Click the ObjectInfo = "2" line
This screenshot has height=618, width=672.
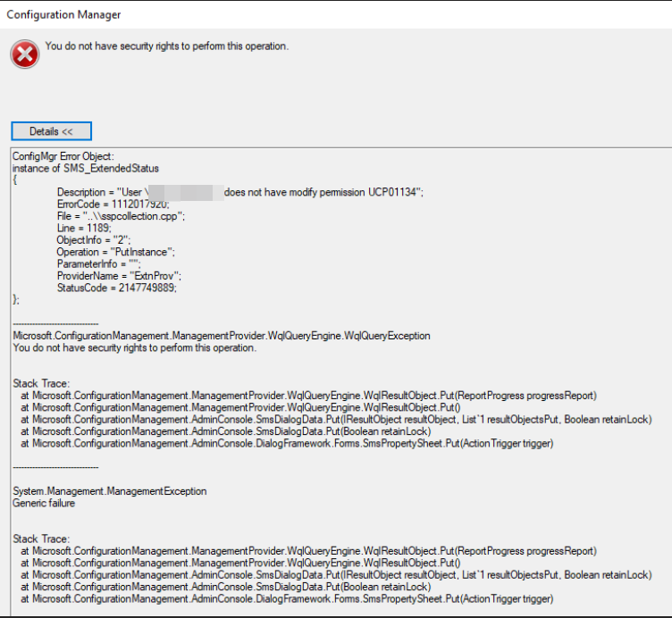pyautogui.click(x=94, y=240)
